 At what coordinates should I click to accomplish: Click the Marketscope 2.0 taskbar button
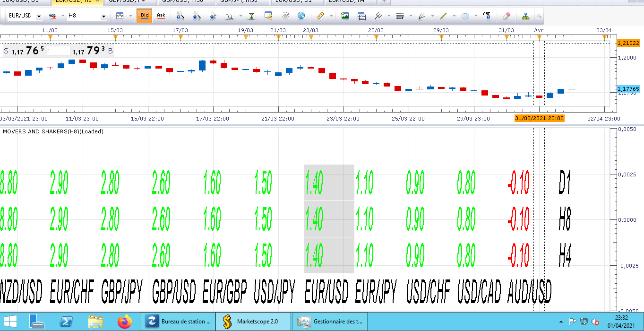[x=253, y=322]
